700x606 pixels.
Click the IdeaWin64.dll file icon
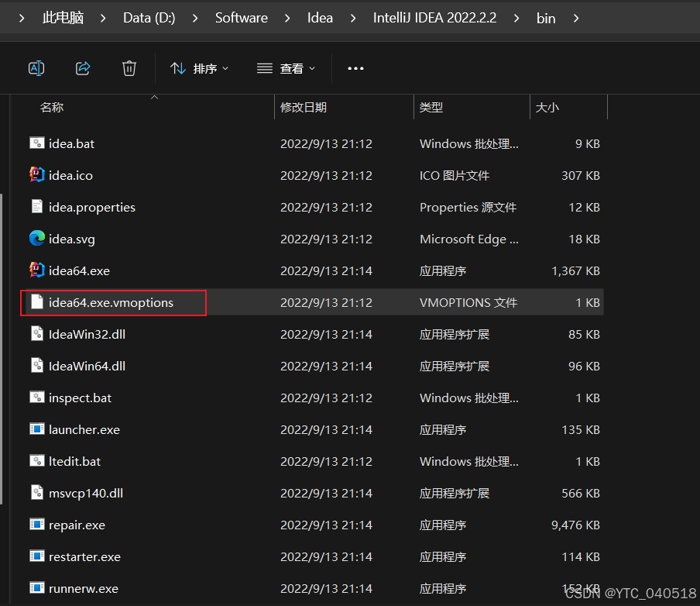click(x=37, y=366)
